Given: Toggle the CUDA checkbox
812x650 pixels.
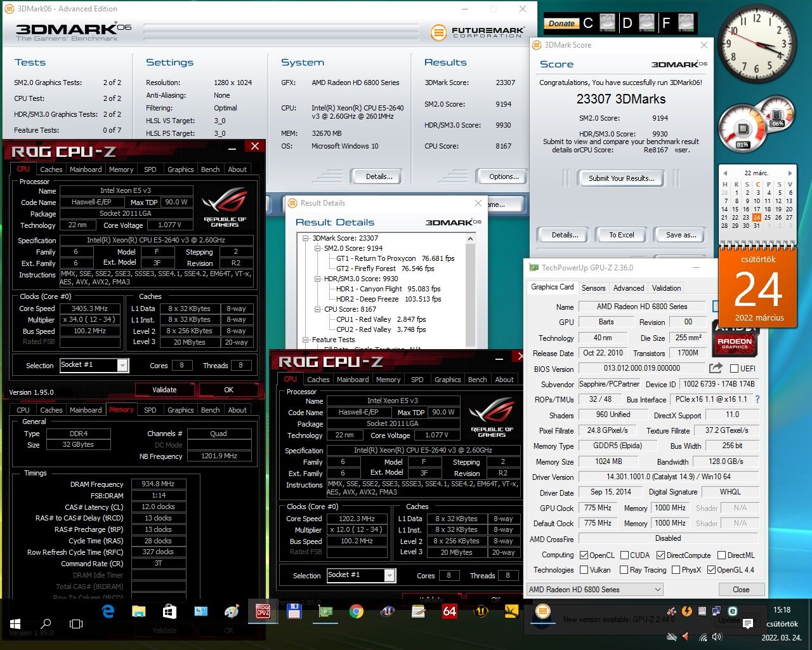Looking at the screenshot, I should click(x=624, y=555).
